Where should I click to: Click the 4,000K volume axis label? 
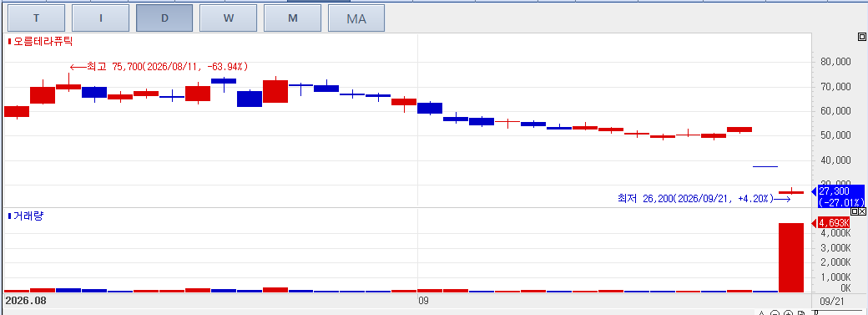click(x=836, y=233)
